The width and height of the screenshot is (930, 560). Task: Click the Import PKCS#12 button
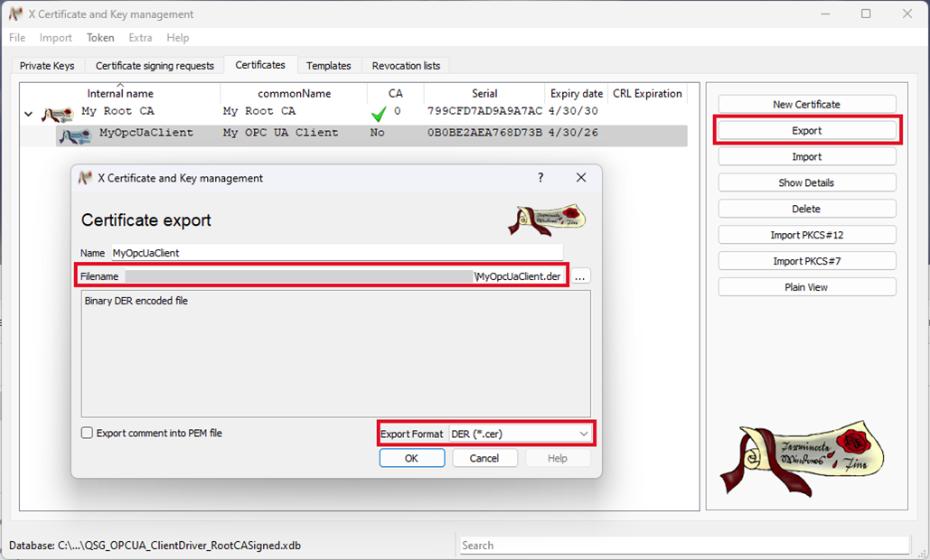coord(806,236)
